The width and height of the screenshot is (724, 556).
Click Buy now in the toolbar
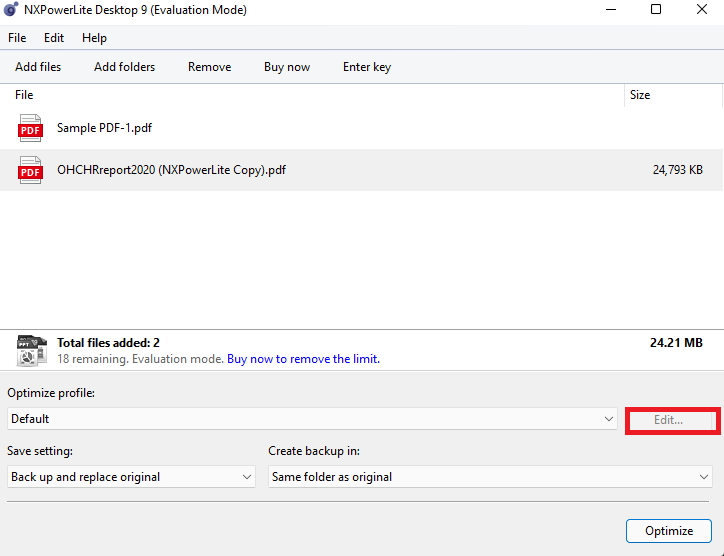coord(287,67)
